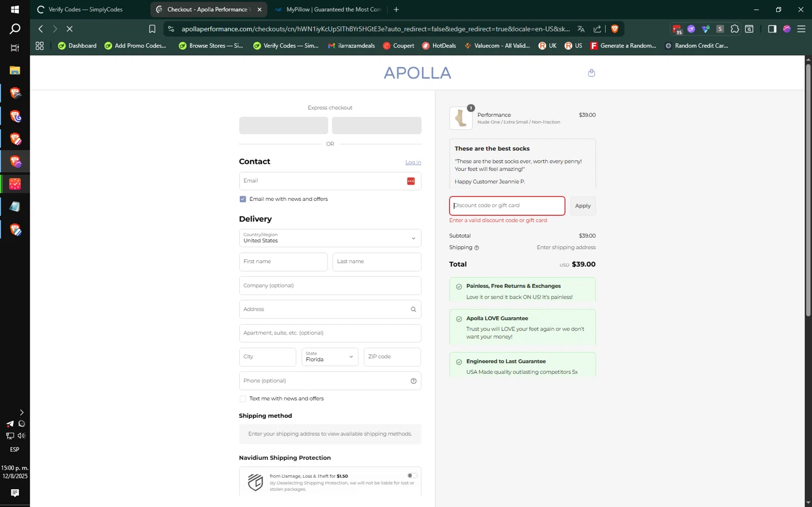
Task: Expand hidden taskbar icons chevron
Action: click(x=22, y=412)
